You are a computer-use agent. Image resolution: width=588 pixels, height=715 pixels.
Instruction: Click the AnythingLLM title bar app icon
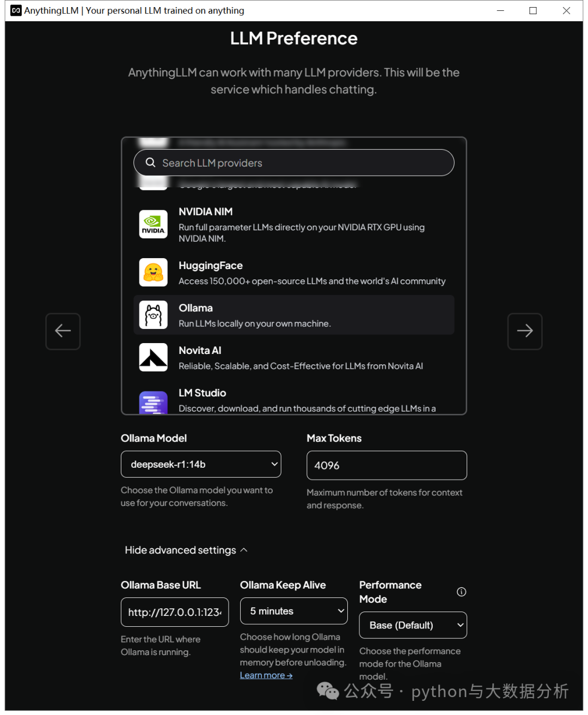point(16,10)
